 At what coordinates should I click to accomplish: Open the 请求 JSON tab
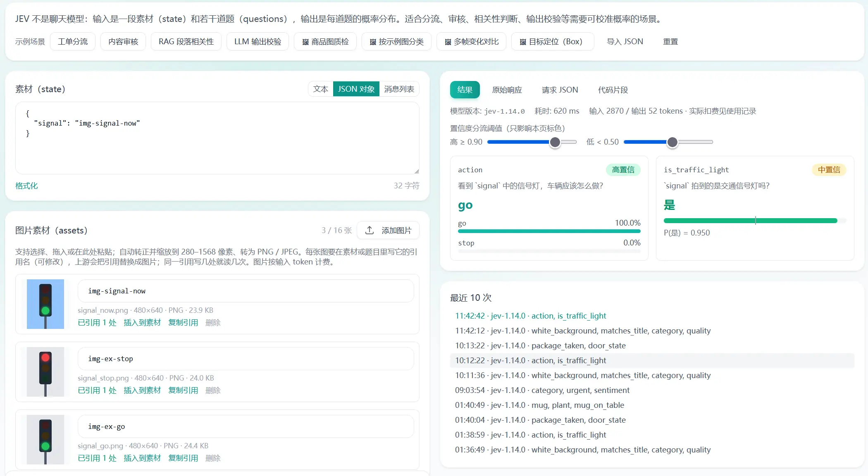coord(560,90)
